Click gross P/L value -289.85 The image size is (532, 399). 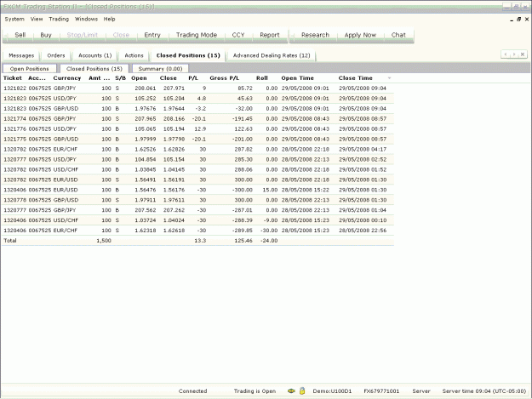pyautogui.click(x=243, y=231)
